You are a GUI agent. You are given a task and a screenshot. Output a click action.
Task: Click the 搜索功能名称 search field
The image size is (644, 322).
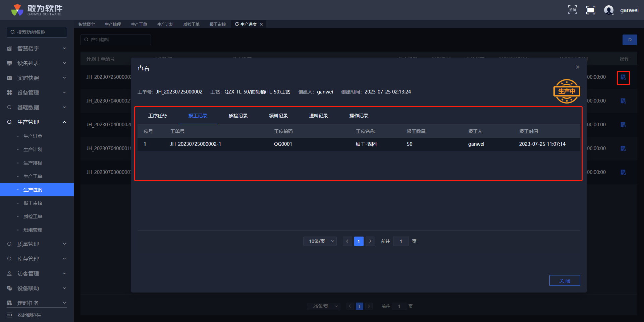[x=37, y=32]
